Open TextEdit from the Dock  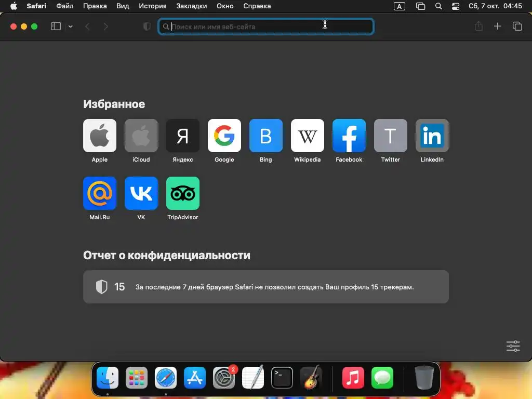(253, 378)
